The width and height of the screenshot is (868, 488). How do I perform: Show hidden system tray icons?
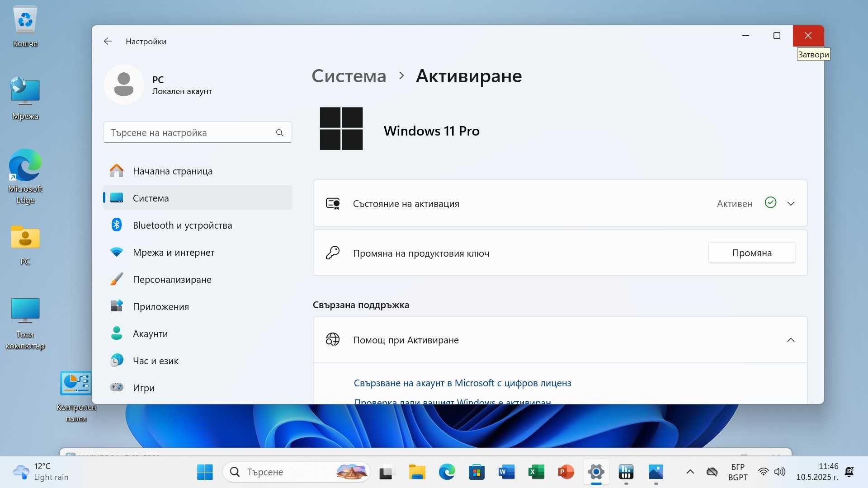690,472
